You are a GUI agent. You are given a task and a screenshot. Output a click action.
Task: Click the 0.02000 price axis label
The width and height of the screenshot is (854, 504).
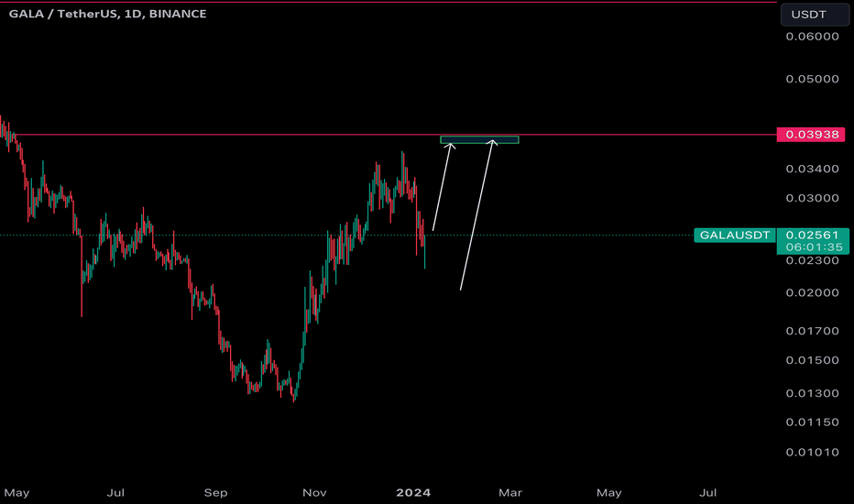click(812, 293)
